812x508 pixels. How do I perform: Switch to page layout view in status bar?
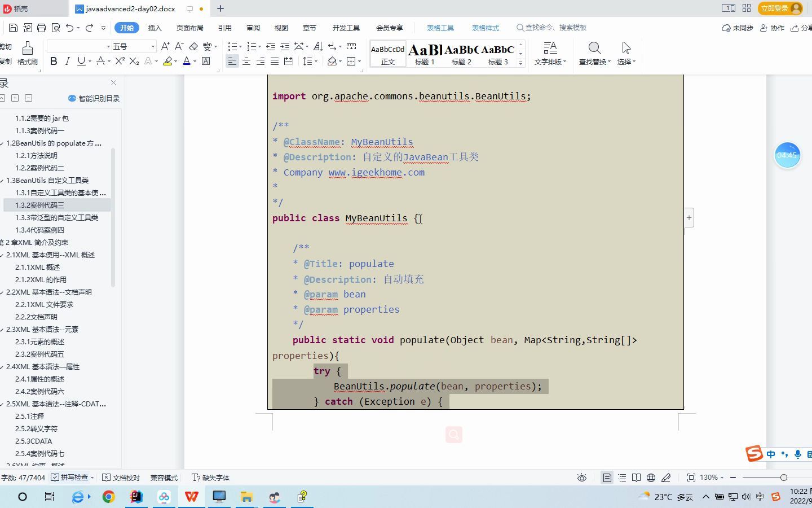pos(607,478)
